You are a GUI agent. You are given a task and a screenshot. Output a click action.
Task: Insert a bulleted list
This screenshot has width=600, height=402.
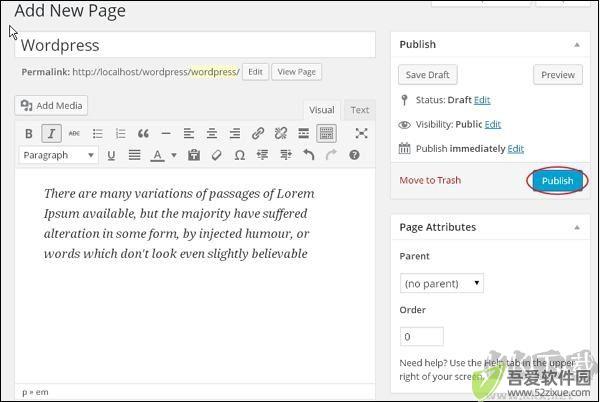coord(98,133)
